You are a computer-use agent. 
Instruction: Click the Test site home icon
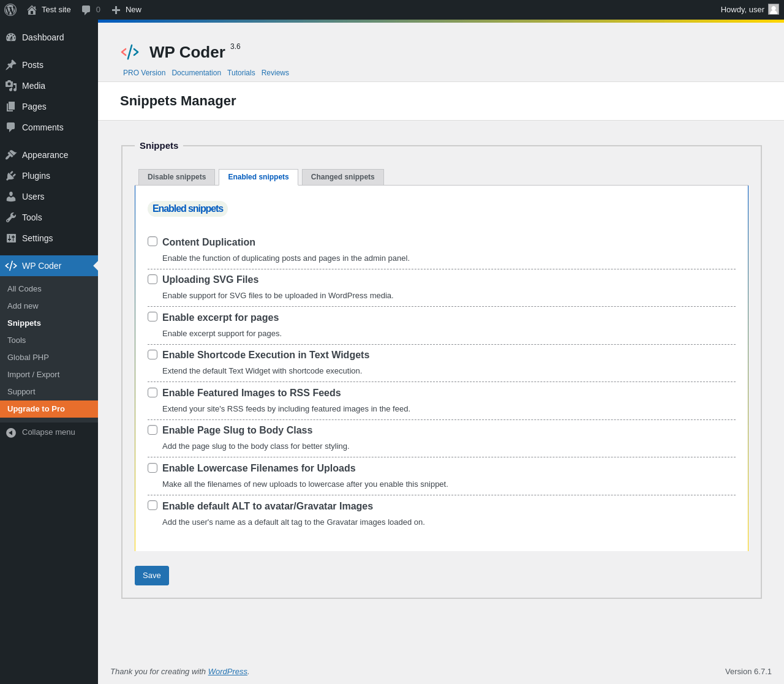[32, 10]
